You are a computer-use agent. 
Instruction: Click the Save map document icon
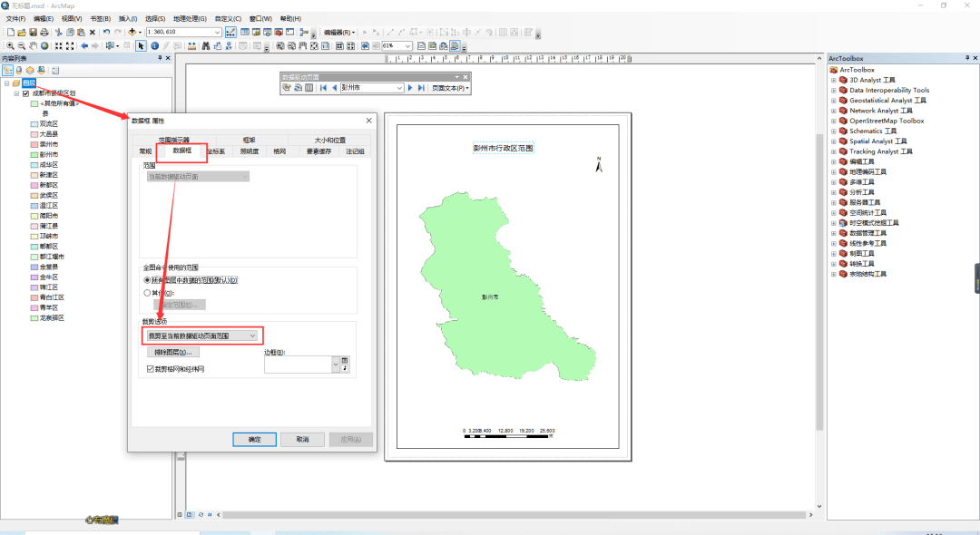(x=33, y=33)
